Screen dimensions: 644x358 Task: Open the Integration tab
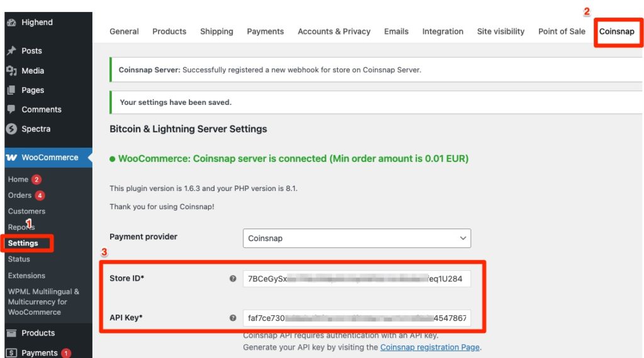point(443,31)
